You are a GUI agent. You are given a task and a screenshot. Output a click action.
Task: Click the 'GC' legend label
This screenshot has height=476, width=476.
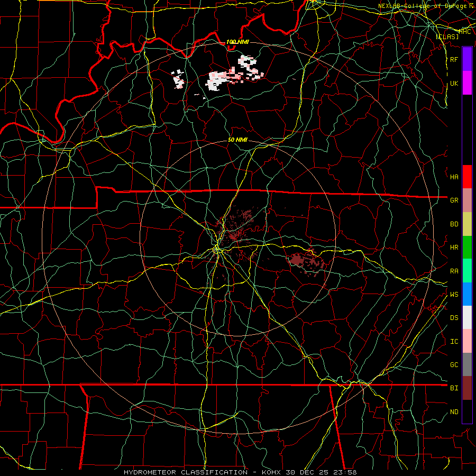[x=454, y=364]
